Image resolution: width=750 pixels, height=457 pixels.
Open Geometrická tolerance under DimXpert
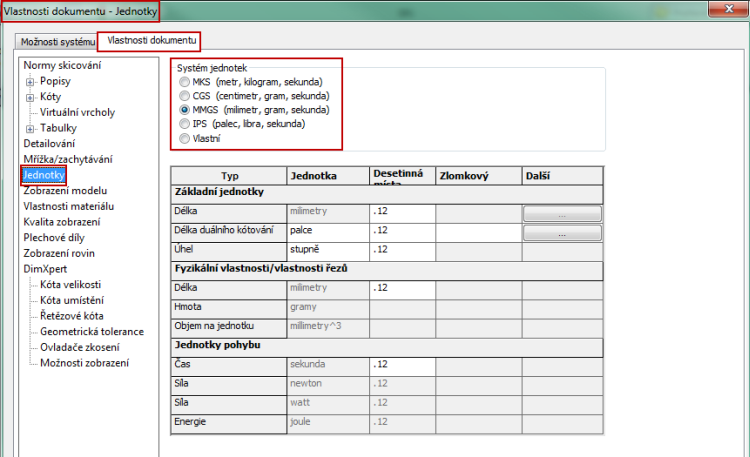91,331
